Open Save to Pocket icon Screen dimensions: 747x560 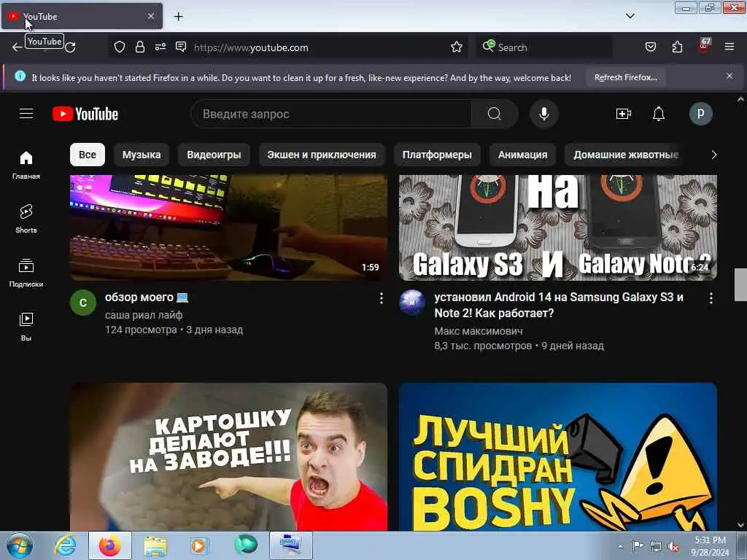650,47
